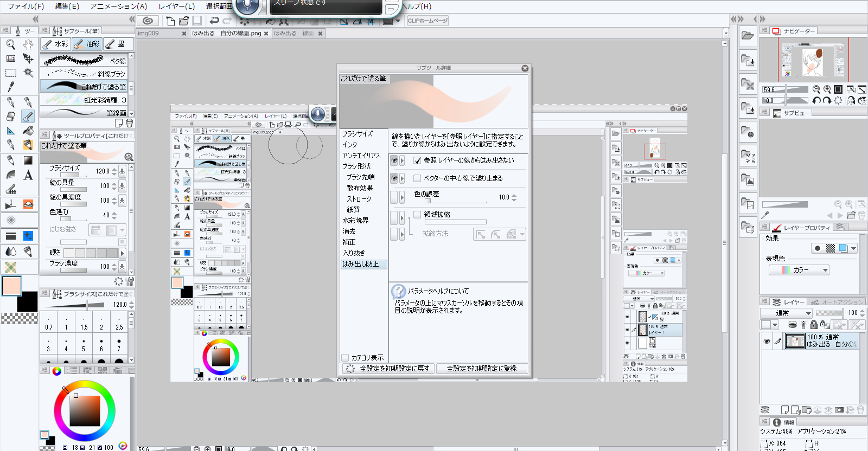Uncheck 参照レイヤーの線からはみ出さない checkbox
This screenshot has height=451, width=868.
coord(417,160)
